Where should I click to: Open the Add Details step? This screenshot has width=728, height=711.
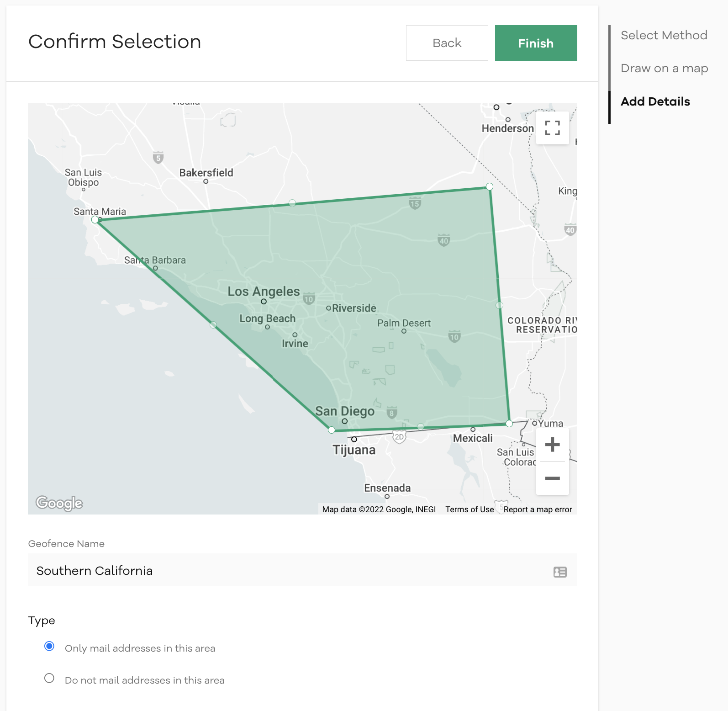(655, 101)
